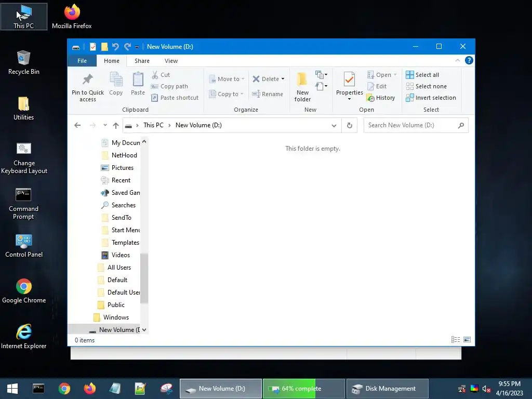Go up one folder level arrow
Viewport: 532px width, 399px height.
tap(116, 125)
